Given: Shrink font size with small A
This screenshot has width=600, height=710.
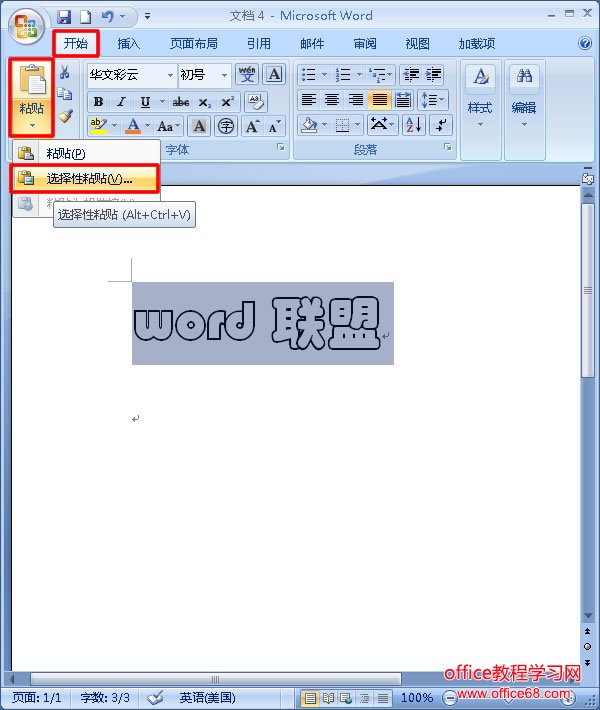Looking at the screenshot, I should 274,126.
